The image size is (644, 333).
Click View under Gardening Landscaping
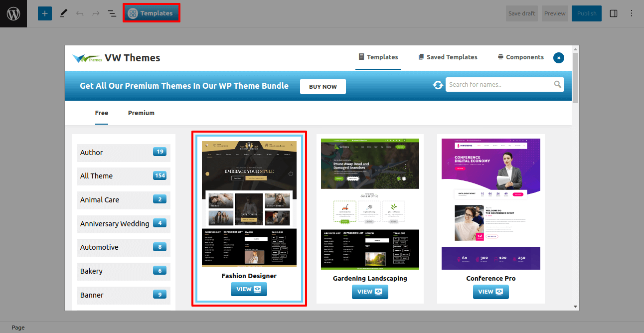click(370, 292)
